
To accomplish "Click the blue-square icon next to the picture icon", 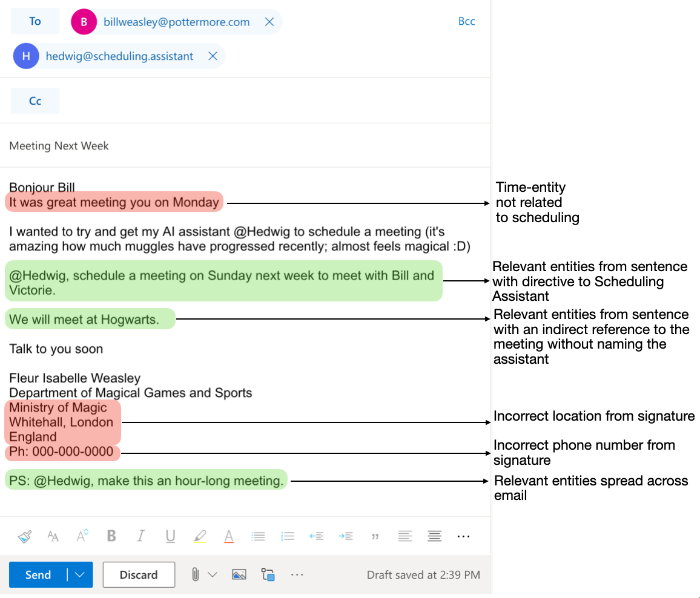I will (x=268, y=575).
